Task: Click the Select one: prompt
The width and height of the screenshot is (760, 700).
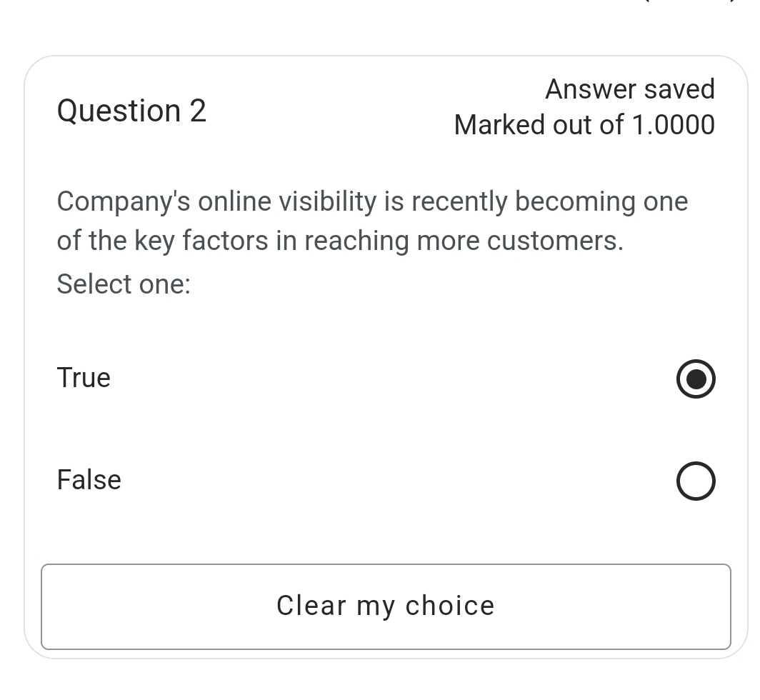Action: [124, 284]
